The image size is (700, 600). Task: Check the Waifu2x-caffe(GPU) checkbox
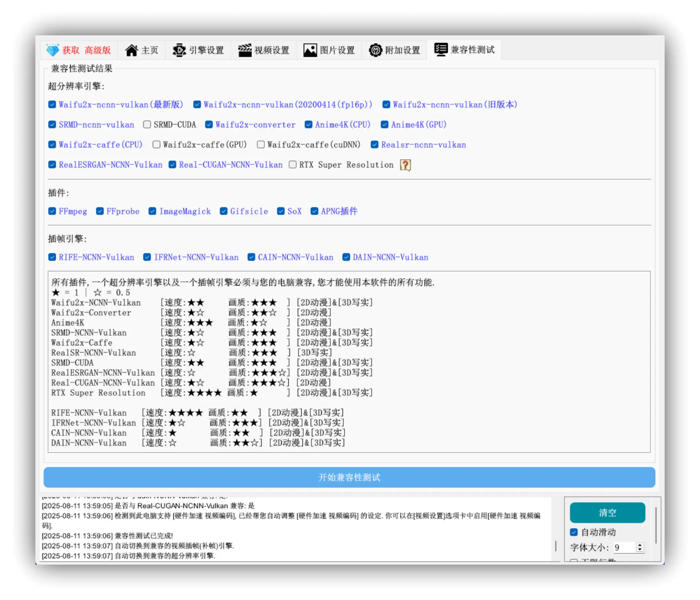[x=156, y=145]
